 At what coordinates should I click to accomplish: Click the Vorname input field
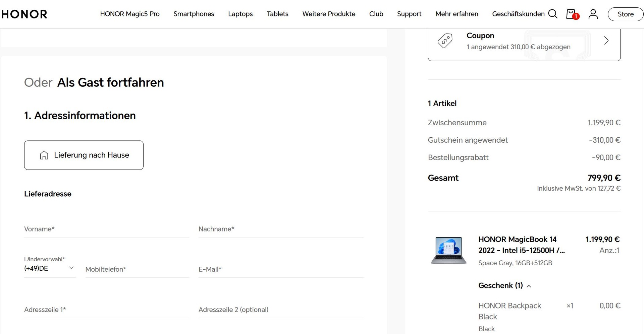tap(107, 229)
